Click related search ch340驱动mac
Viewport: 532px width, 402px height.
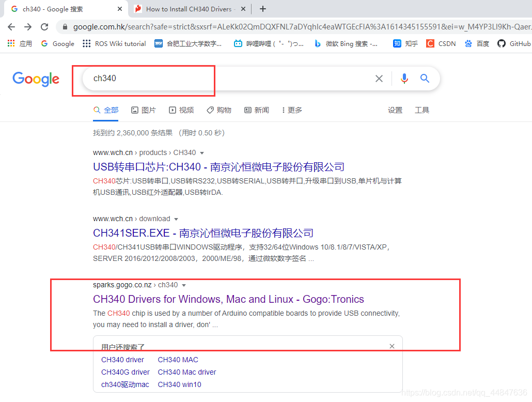pyautogui.click(x=125, y=384)
